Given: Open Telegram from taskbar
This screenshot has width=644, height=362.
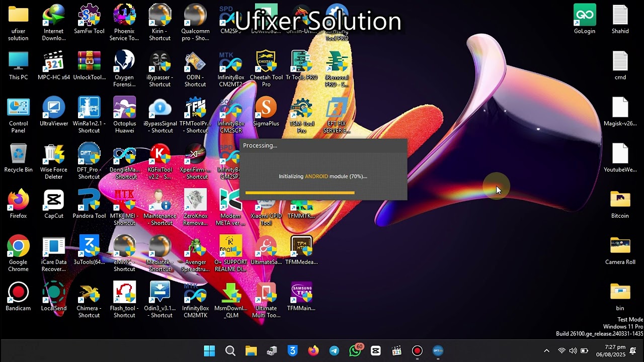Looking at the screenshot, I should pyautogui.click(x=334, y=351).
